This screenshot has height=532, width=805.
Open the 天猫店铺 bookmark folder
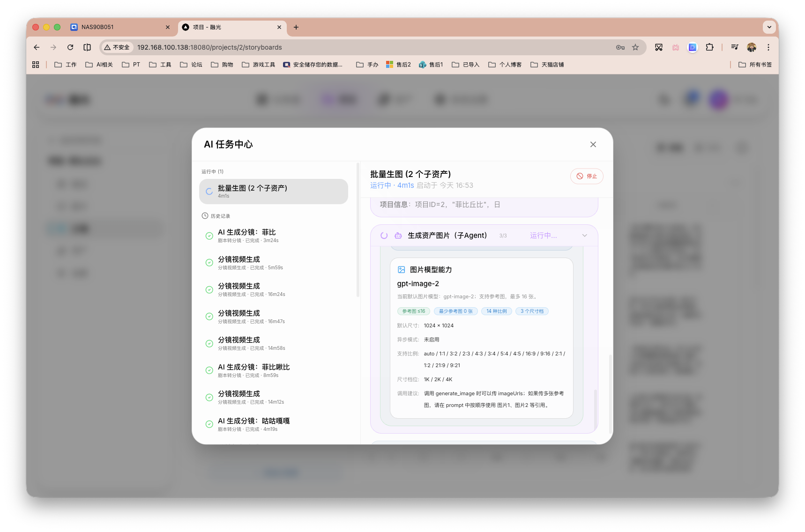coord(547,65)
